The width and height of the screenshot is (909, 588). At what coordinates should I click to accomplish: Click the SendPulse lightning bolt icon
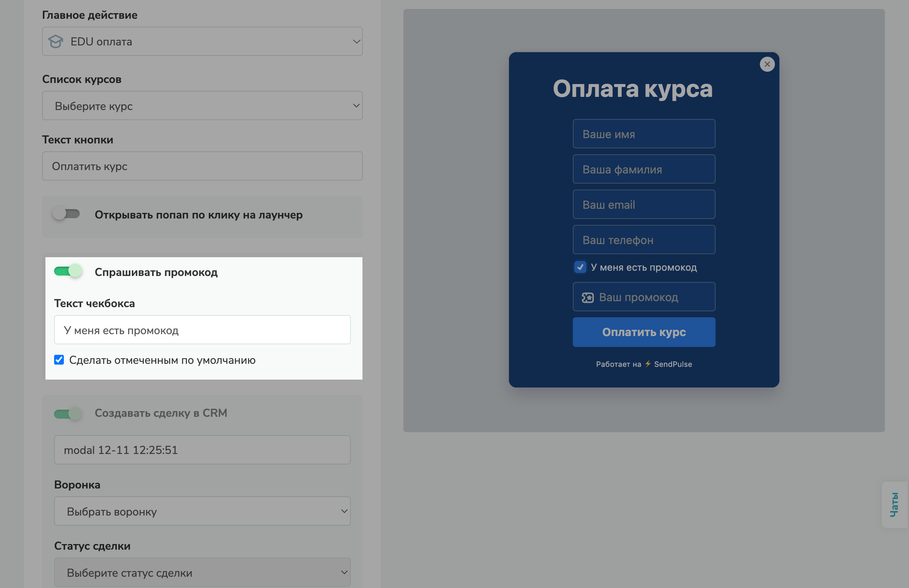pos(647,364)
